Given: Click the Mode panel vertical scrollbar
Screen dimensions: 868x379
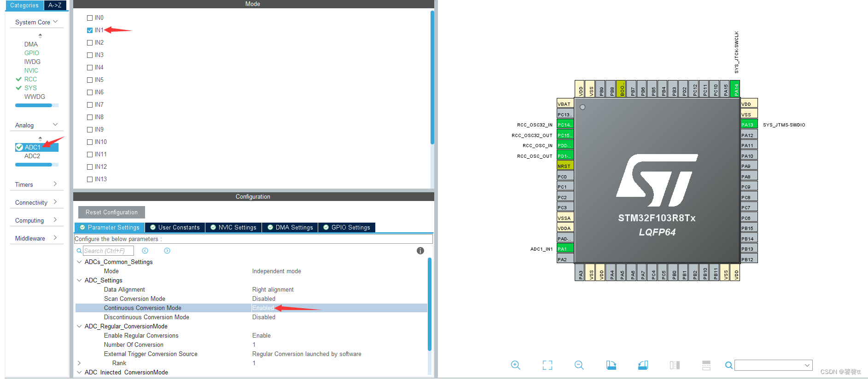Looking at the screenshot, I should pos(432,77).
